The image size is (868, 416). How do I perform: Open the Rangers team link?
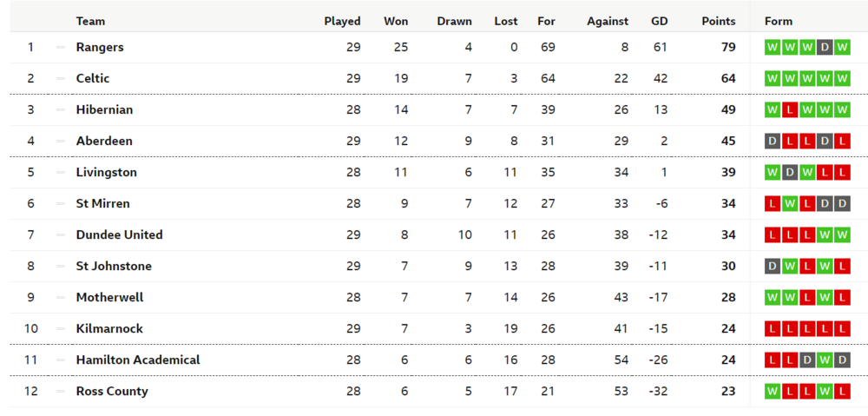(x=100, y=47)
